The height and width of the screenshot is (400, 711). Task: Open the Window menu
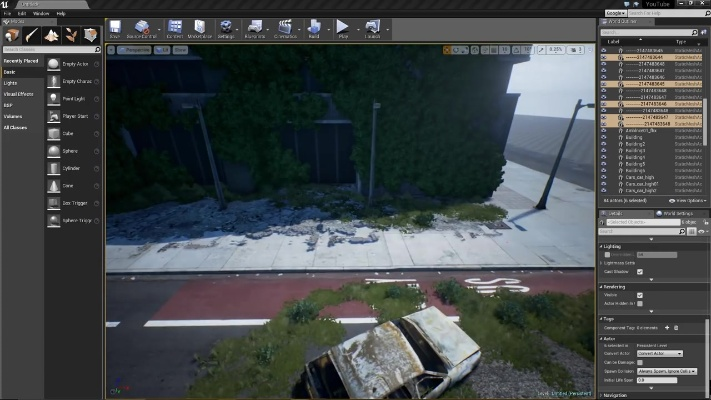(41, 13)
